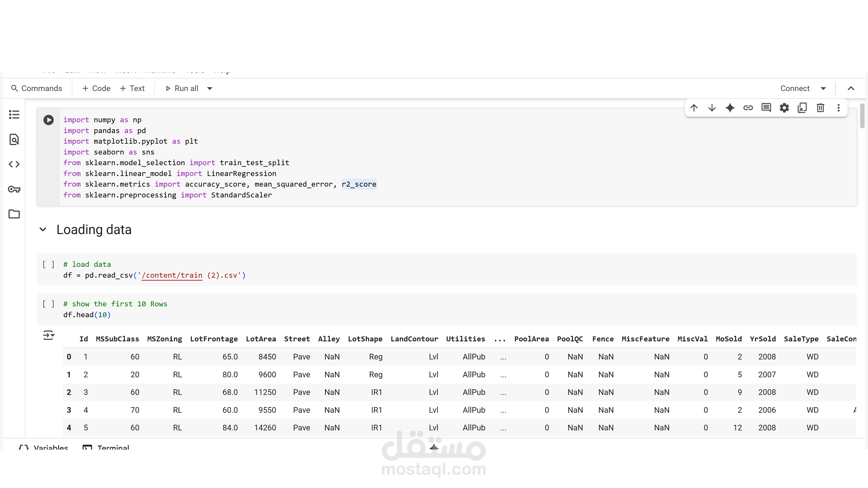Move the selected cell down
Image resolution: width=868 pixels, height=488 pixels.
point(712,108)
